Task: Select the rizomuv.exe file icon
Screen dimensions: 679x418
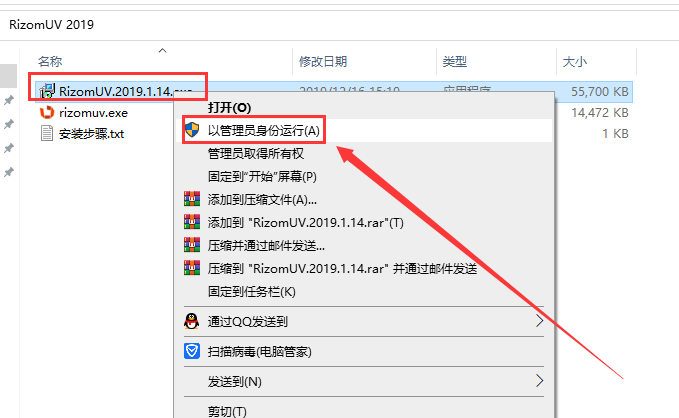Action: [47, 112]
